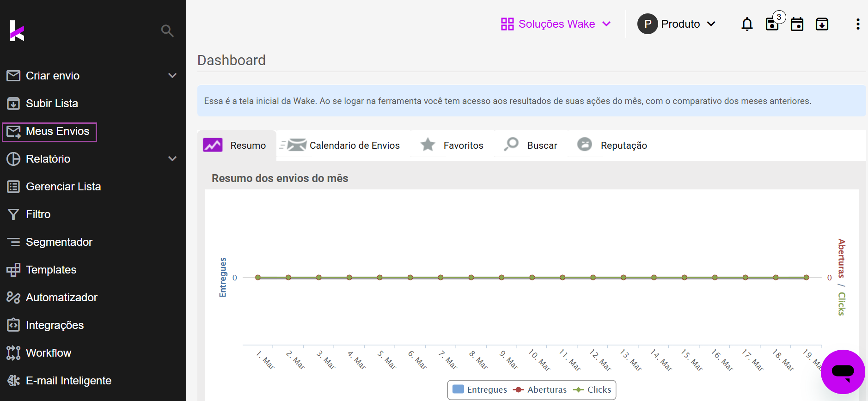Click the Workflow nodes icon

point(13,352)
